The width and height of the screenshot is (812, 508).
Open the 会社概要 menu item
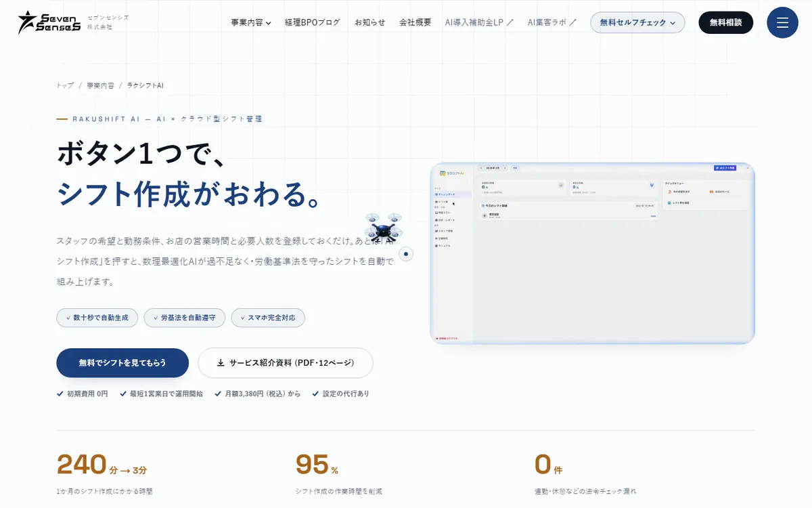[415, 22]
